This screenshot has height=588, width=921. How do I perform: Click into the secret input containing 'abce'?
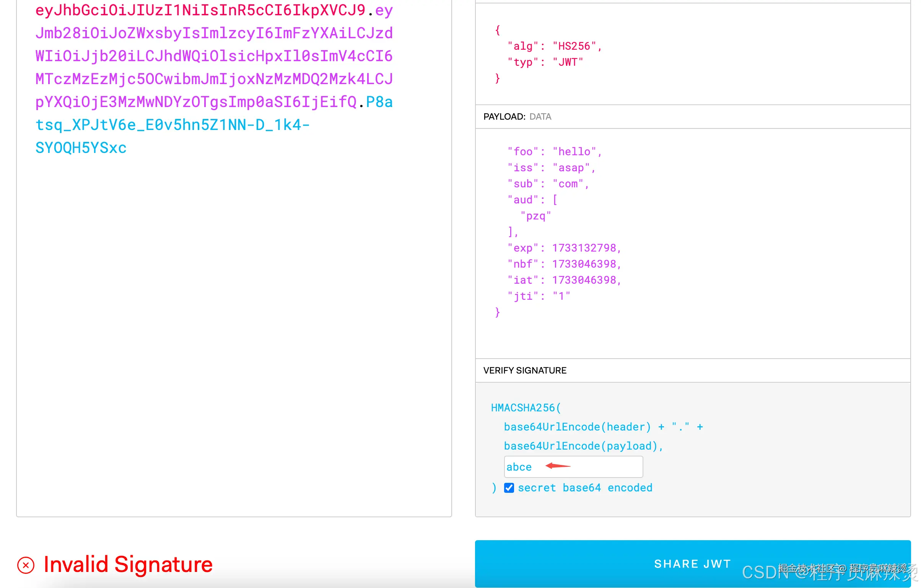click(597, 467)
